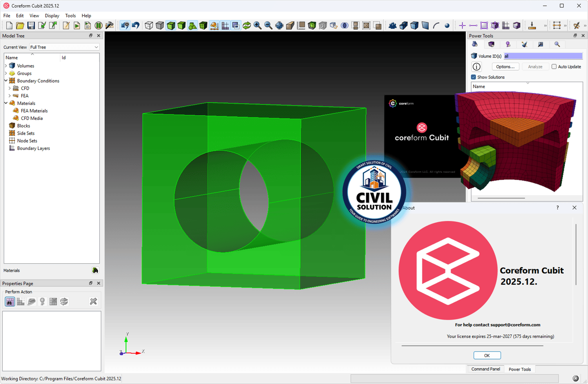Click the solid gray cube display icon
Screen dimensions: 588x384
tap(160, 26)
